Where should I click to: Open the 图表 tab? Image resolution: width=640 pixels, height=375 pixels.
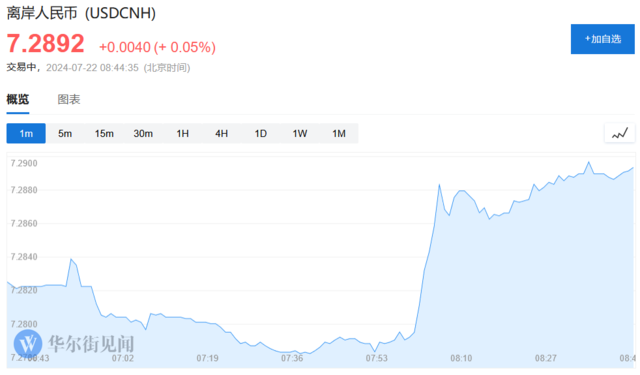click(69, 99)
